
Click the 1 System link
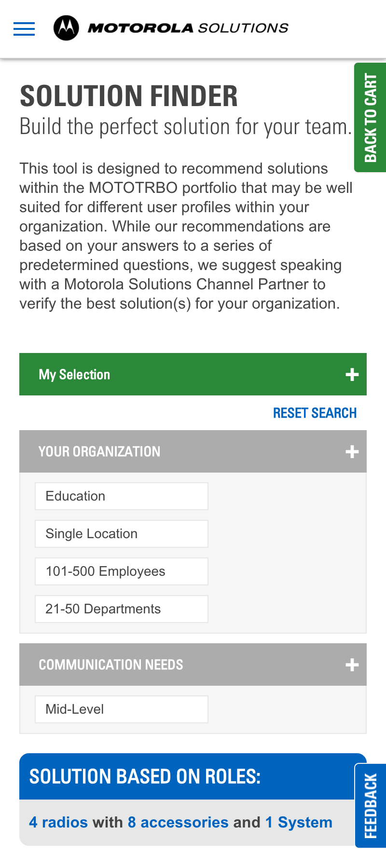point(299,822)
